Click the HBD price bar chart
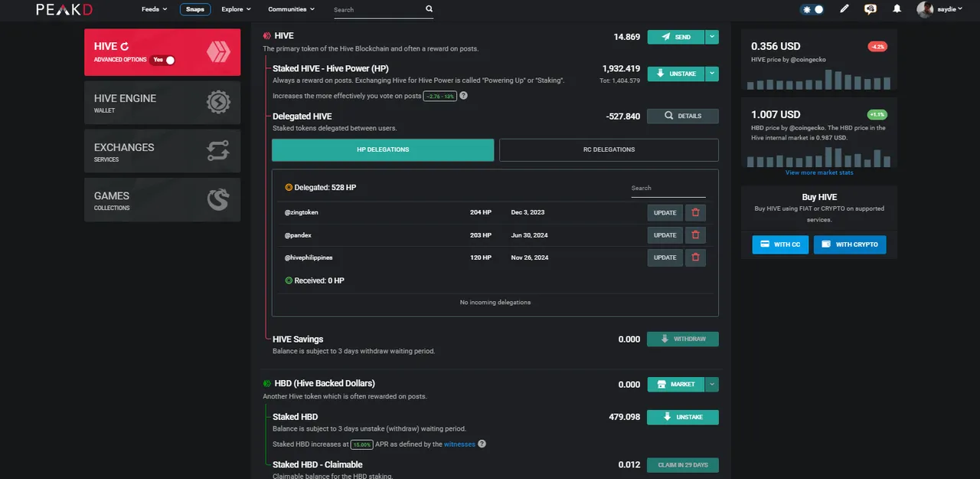The image size is (980, 479). click(x=818, y=157)
